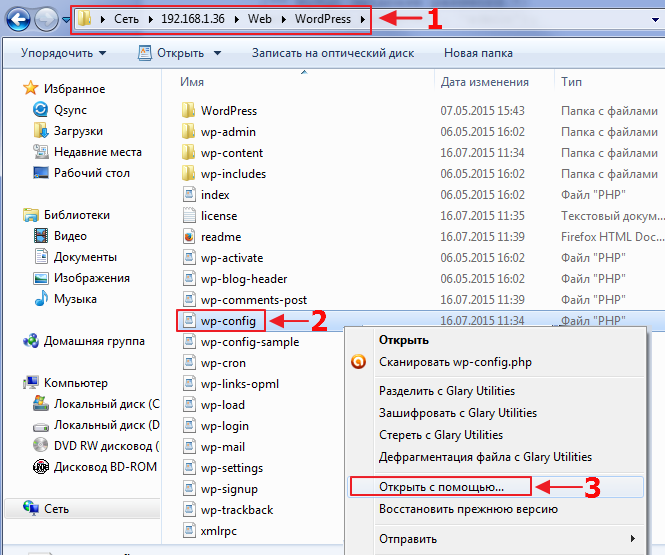Image resolution: width=665 pixels, height=555 pixels.
Task: Expand the arrow after WordPress breadcrumb
Action: (x=363, y=19)
